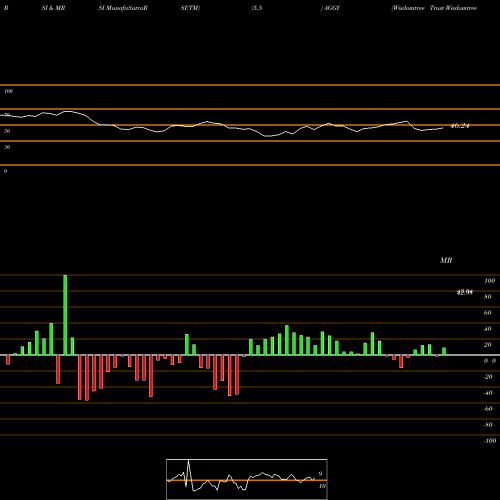
Task: Click the "(5,5" parameter text
Action: 257,8
